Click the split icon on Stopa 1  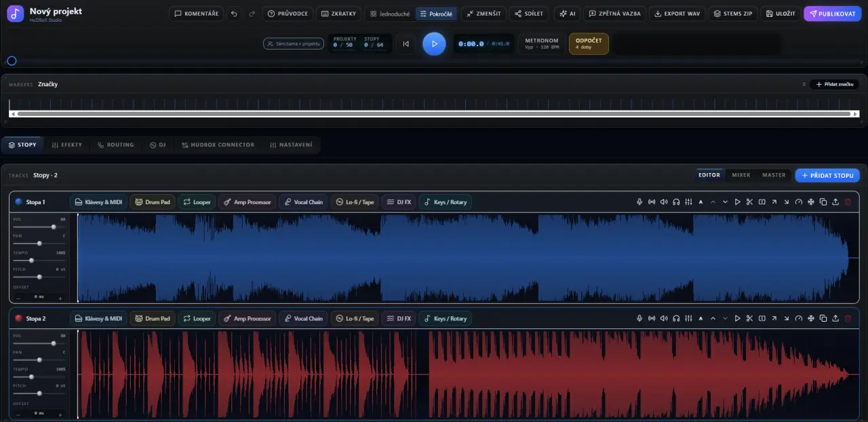pyautogui.click(x=762, y=202)
